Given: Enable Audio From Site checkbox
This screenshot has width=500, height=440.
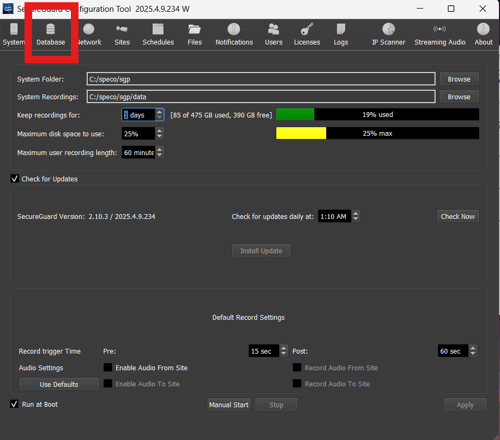Looking at the screenshot, I should [108, 367].
